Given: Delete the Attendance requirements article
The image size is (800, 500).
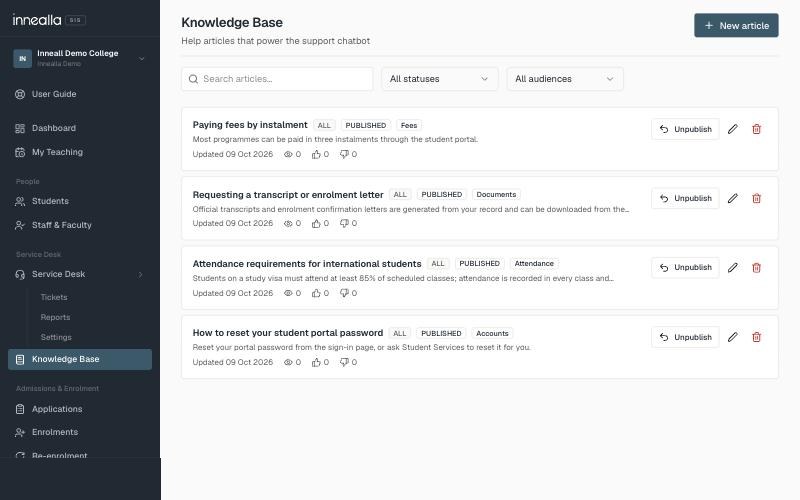Looking at the screenshot, I should (x=756, y=267).
